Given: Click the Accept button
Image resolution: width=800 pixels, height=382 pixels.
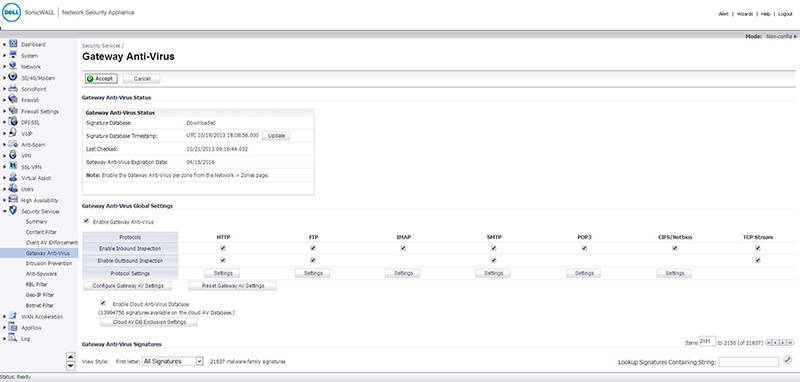Looking at the screenshot, I should pyautogui.click(x=101, y=79).
